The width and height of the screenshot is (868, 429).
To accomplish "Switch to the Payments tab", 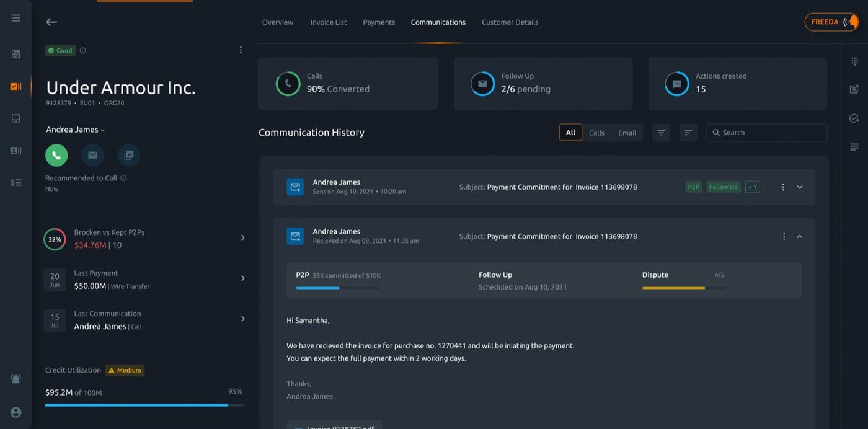I will [x=379, y=22].
